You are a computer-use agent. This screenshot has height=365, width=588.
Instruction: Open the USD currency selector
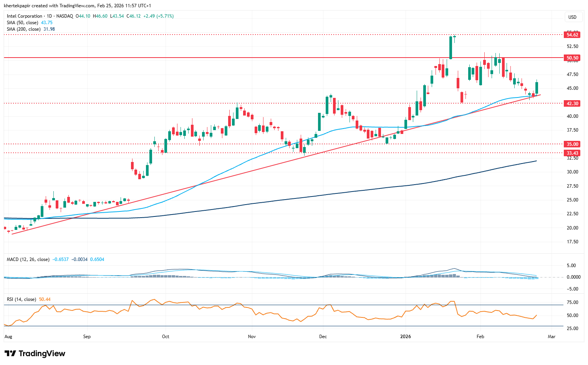(572, 17)
